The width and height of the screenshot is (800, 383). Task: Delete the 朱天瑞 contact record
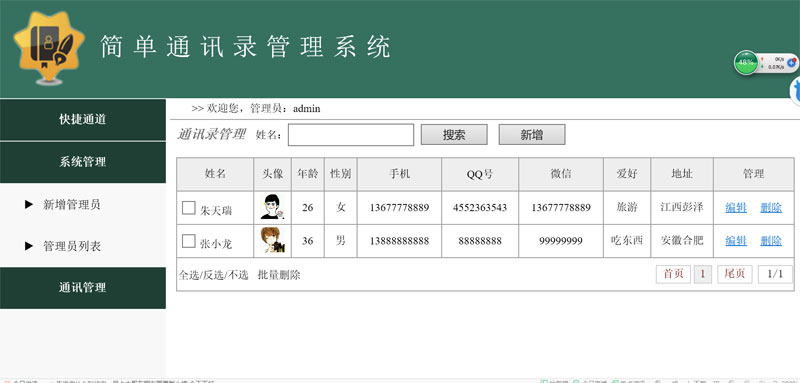[x=771, y=208]
